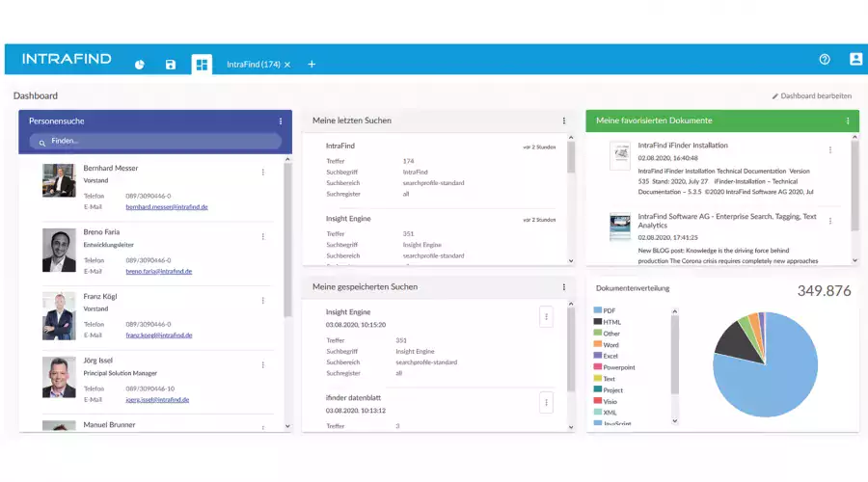The width and height of the screenshot is (868, 482).
Task: Open Jörg Issel's email link
Action: (x=157, y=399)
